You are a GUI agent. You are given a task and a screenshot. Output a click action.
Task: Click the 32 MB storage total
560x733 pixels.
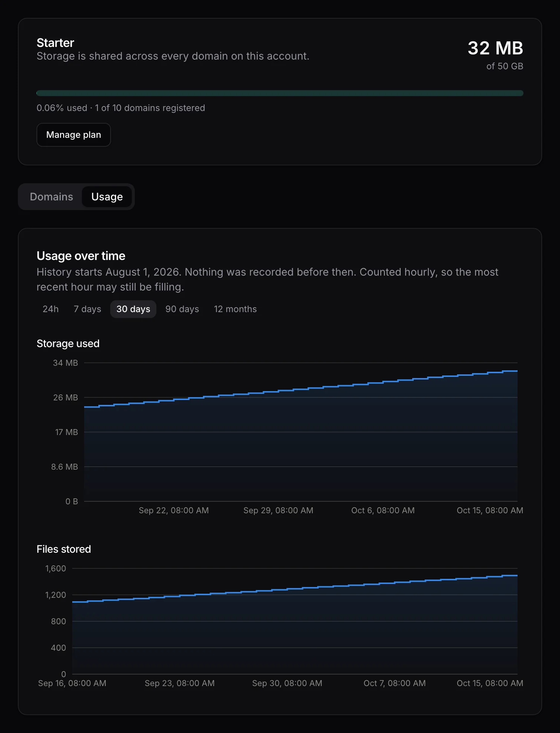[x=495, y=48]
